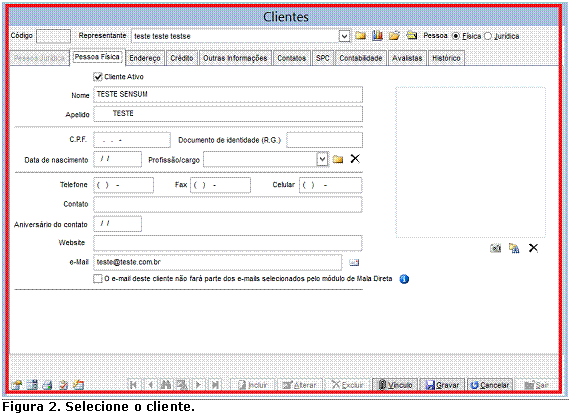Viewport: 571px width, 416px height.
Task: Select the Jurídica radio button
Action: 488,36
